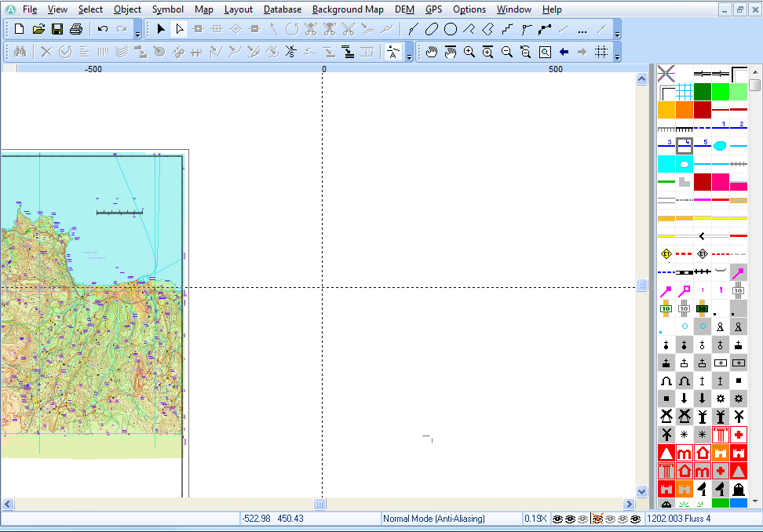Go to previous view with blue arrow
The image size is (763, 532).
coord(564,52)
